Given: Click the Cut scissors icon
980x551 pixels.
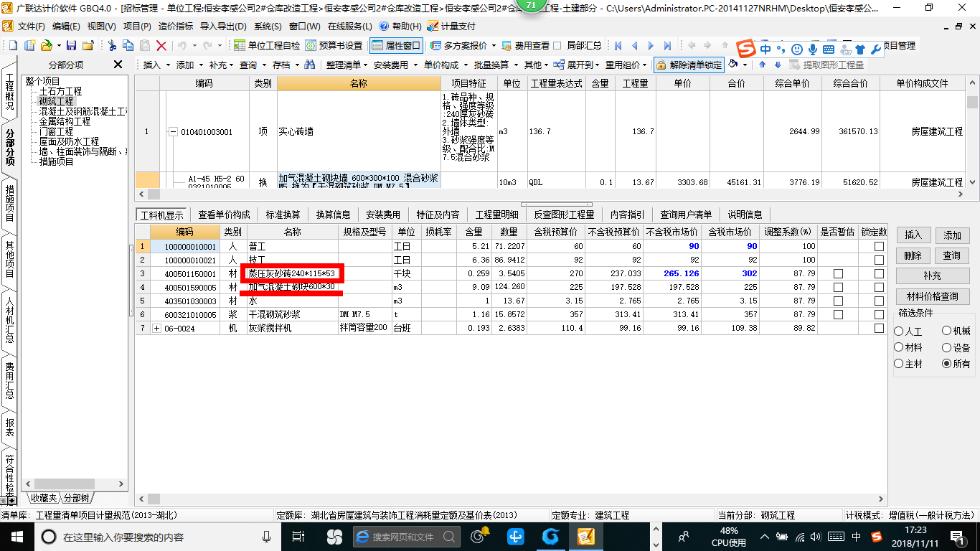Looking at the screenshot, I should 113,45.
